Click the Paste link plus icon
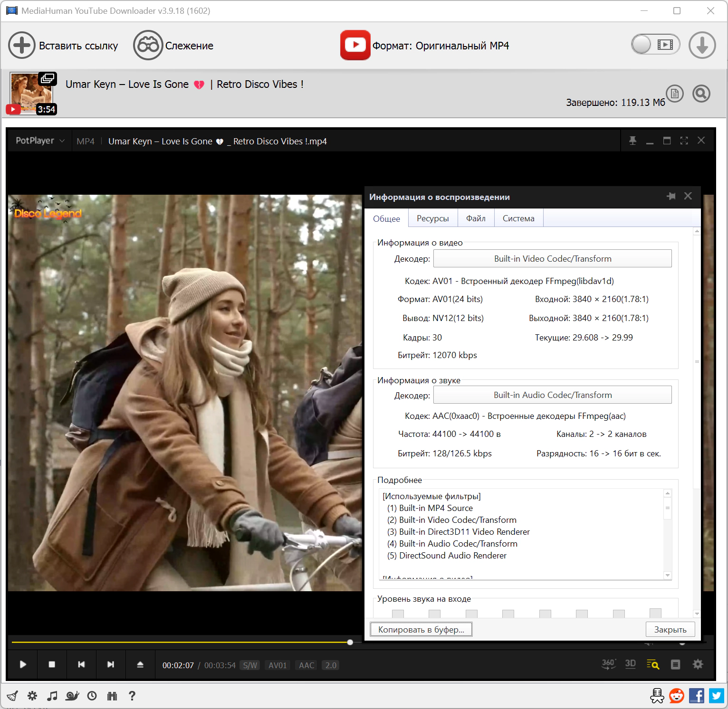The height and width of the screenshot is (709, 728). click(x=22, y=46)
